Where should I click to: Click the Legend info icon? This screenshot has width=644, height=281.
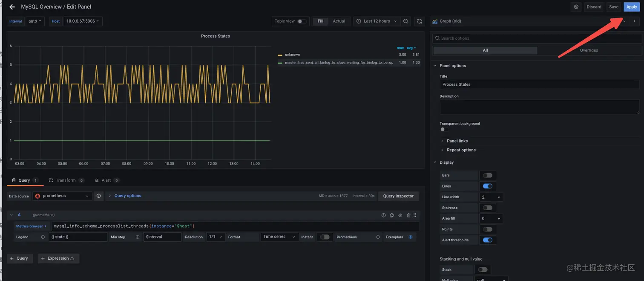(43, 237)
